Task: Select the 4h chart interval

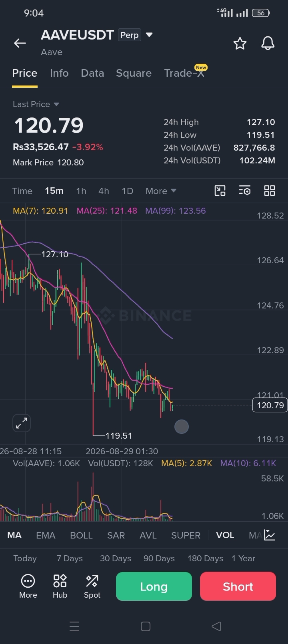Action: click(104, 191)
